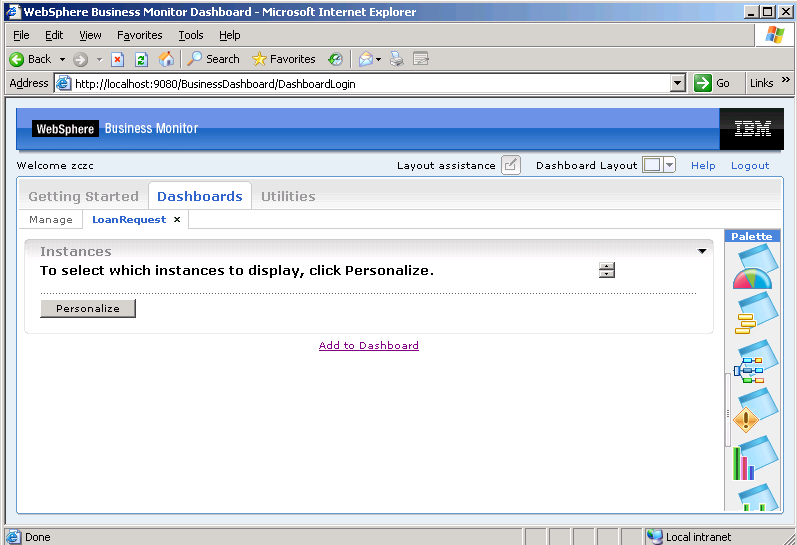797x545 pixels.
Task: Click the Welcome zczc text
Action: tap(55, 166)
